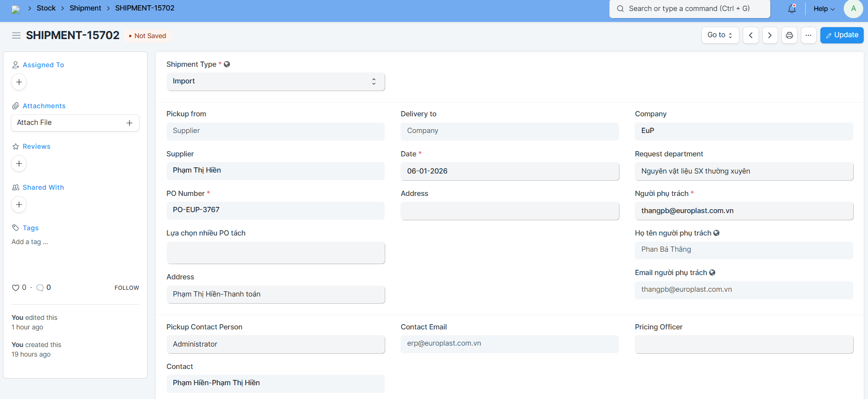The width and height of the screenshot is (868, 399).
Task: Open the notifications bell
Action: tap(792, 9)
